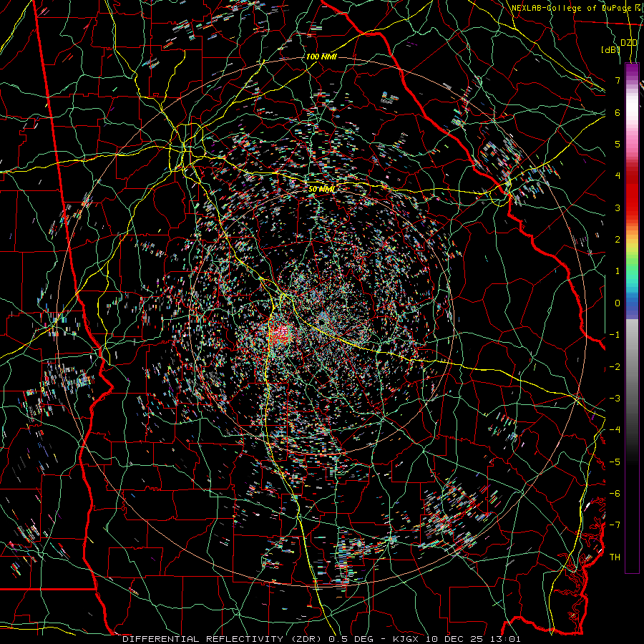Click the "-1" value on the dB scale

point(615,335)
